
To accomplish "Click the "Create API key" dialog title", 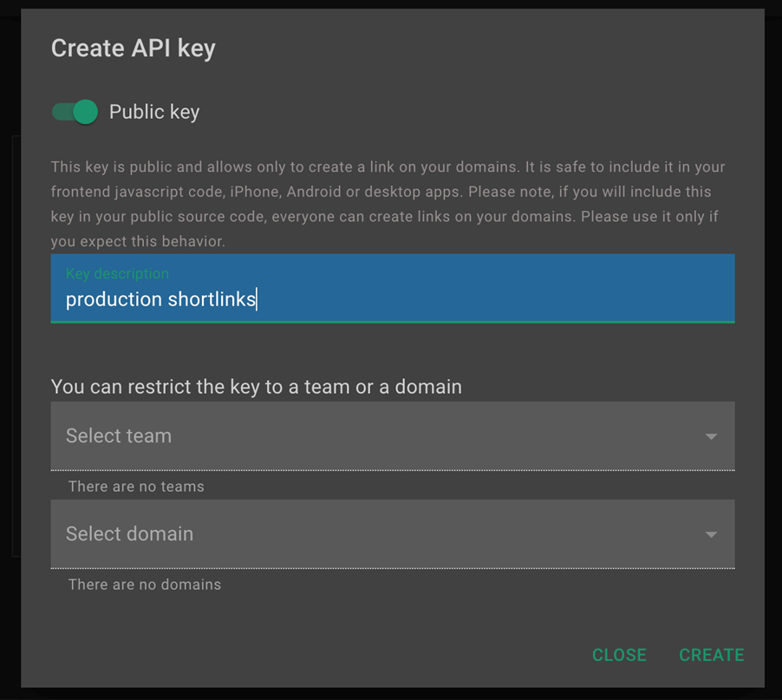I will coord(133,49).
